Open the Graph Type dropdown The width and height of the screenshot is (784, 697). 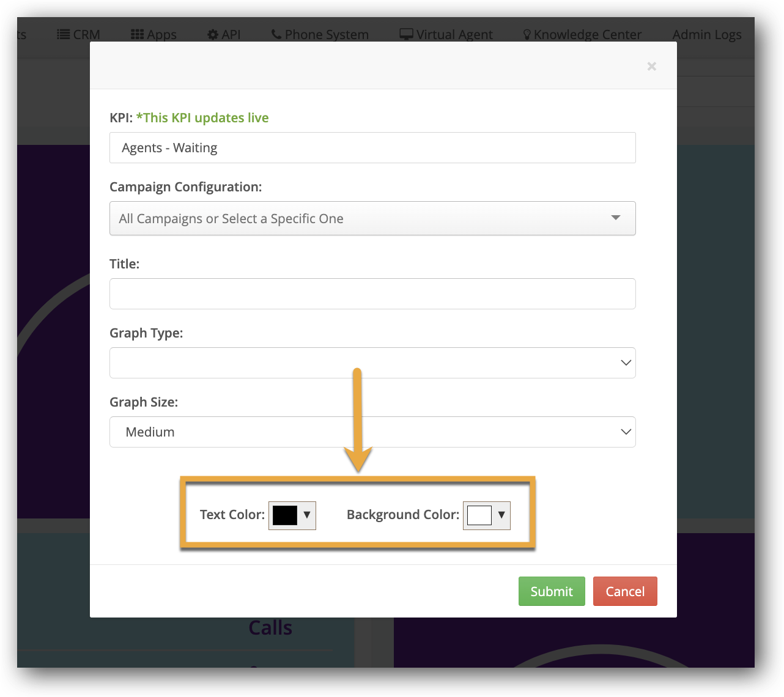pyautogui.click(x=372, y=363)
